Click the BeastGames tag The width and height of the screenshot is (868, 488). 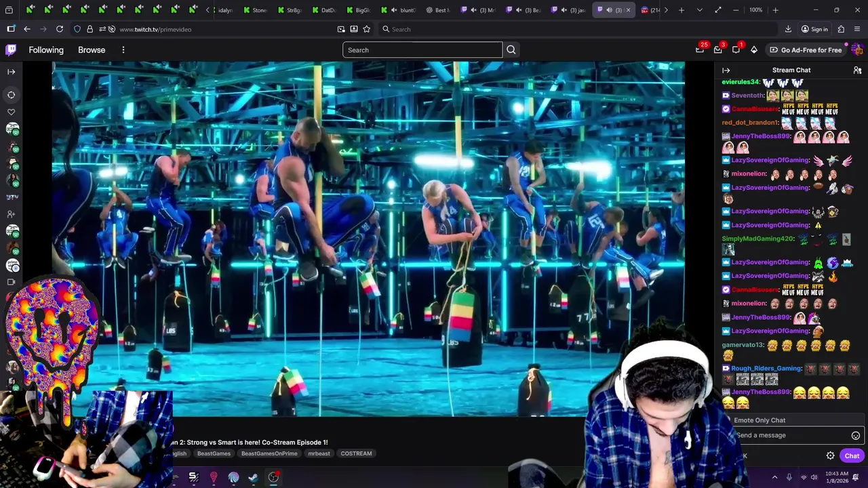point(214,453)
